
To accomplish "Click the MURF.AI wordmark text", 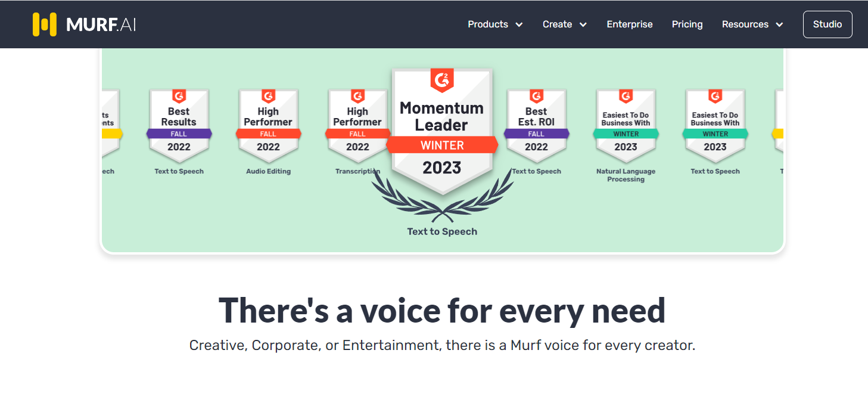I will coord(101,24).
